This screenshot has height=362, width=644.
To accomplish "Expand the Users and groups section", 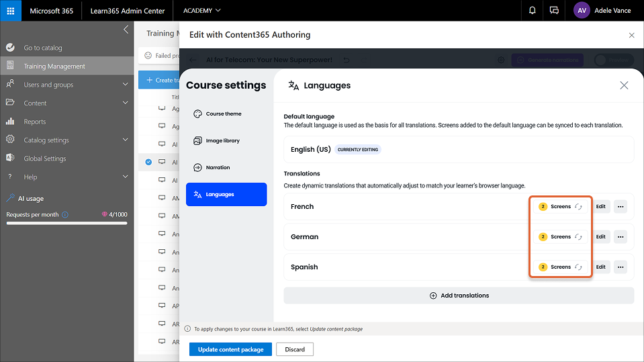I will click(x=125, y=85).
